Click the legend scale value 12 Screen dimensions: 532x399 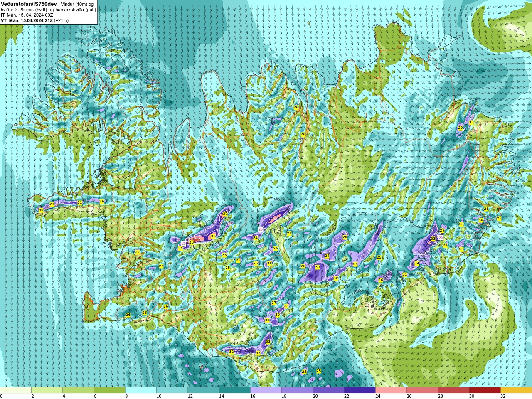[190, 396]
